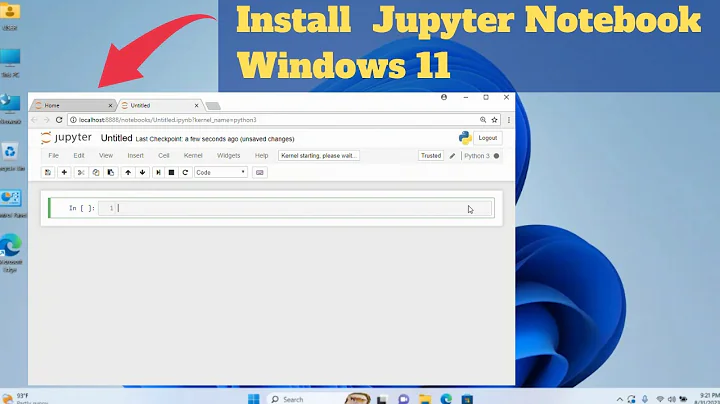Open the browser three-dot menu

pos(509,120)
